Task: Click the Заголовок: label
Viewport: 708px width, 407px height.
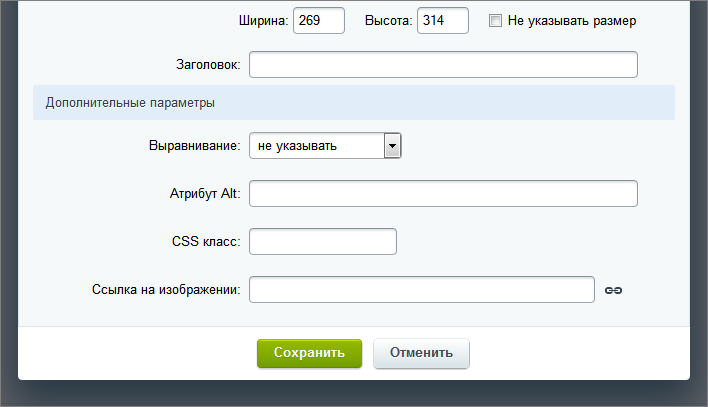Action: pos(208,65)
